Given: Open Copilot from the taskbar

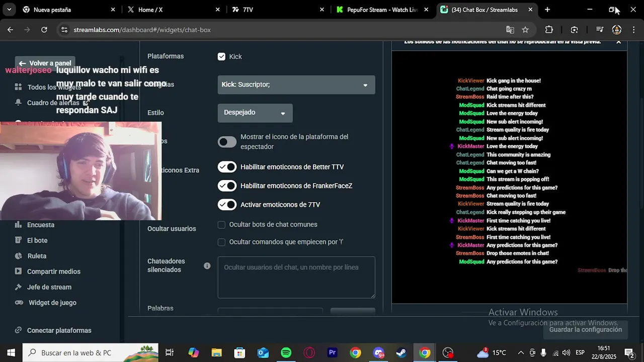Looking at the screenshot, I should point(193,353).
